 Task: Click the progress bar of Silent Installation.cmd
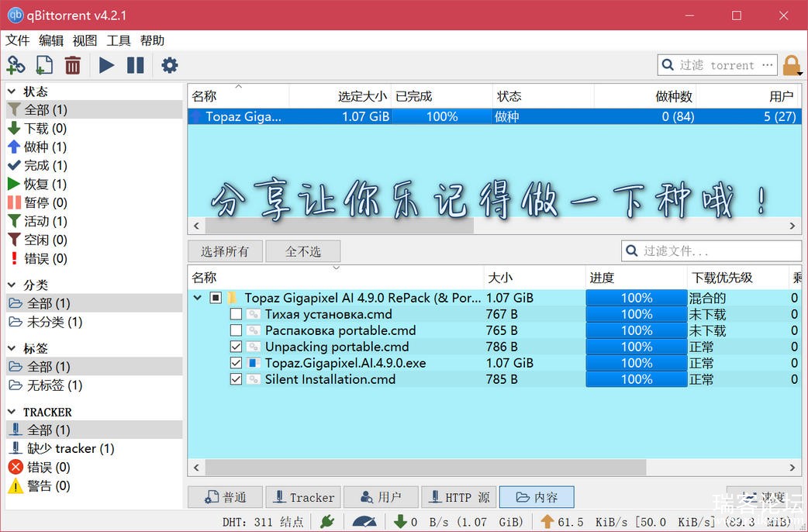click(637, 379)
